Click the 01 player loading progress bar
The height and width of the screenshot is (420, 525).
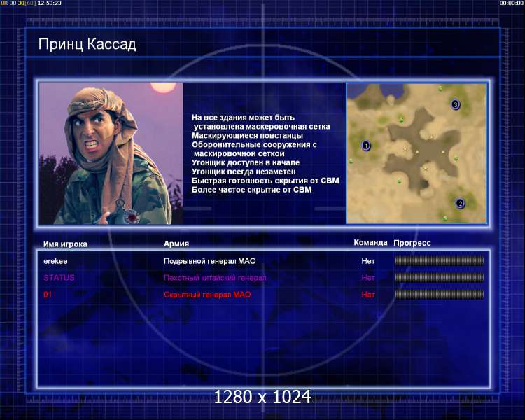pos(440,295)
